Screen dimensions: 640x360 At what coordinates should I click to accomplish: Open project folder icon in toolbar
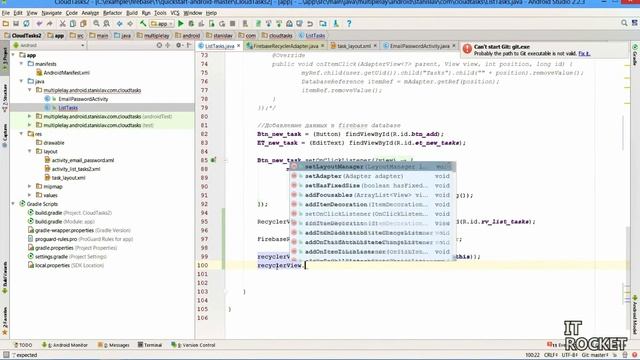tap(6, 24)
